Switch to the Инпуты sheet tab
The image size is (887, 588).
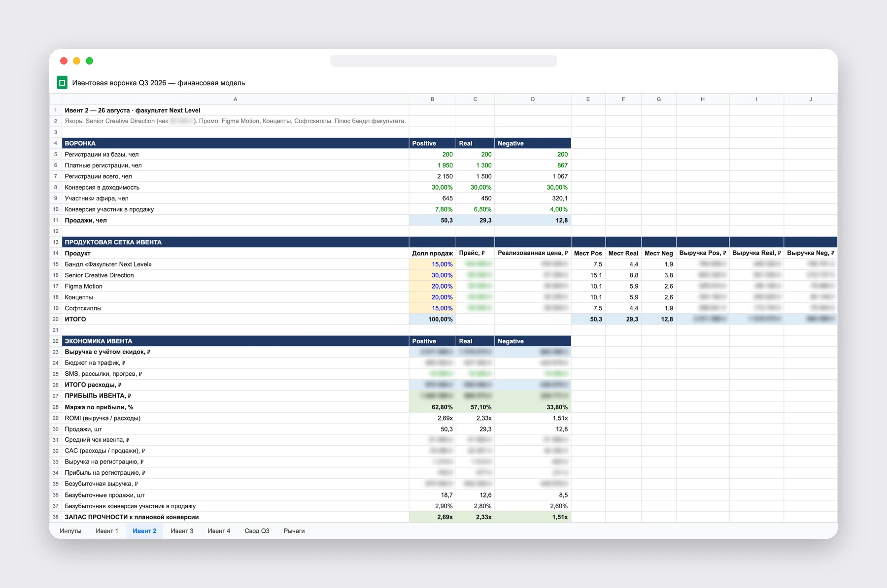(x=70, y=531)
